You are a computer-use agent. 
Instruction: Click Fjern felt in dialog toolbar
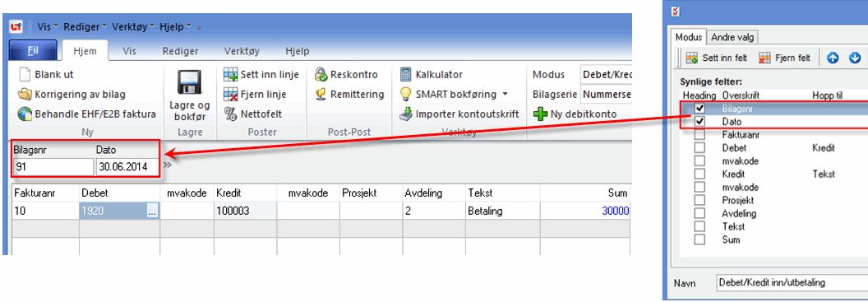click(784, 58)
